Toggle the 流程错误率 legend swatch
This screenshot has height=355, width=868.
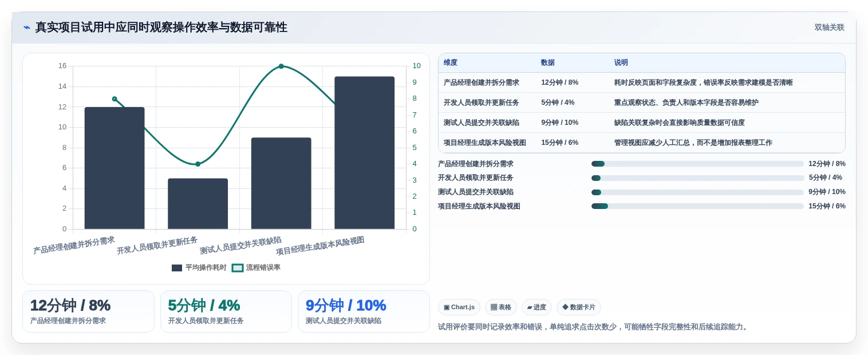[238, 268]
